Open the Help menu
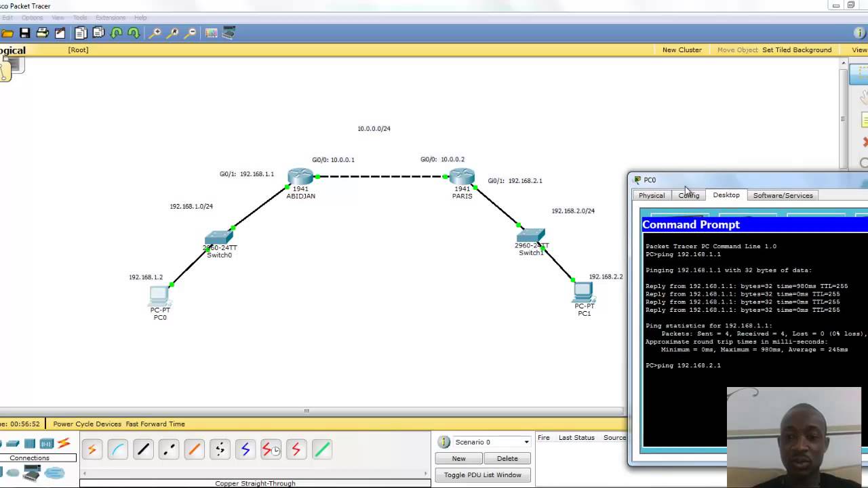Image resolution: width=868 pixels, height=488 pixels. [x=140, y=18]
